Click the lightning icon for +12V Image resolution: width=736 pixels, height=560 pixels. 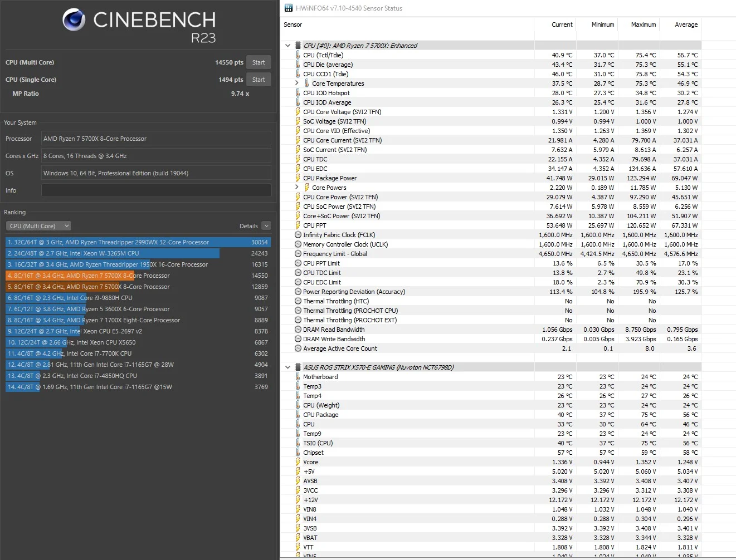(x=298, y=500)
